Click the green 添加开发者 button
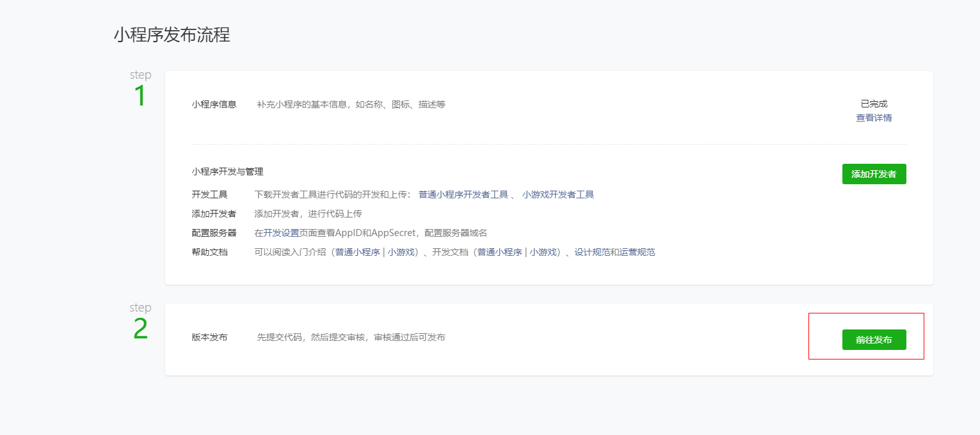 pos(874,174)
